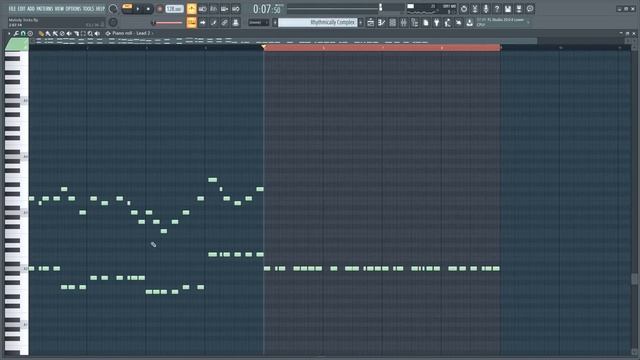Toggle loop recording
The height and width of the screenshot is (360, 640).
click(x=236, y=9)
